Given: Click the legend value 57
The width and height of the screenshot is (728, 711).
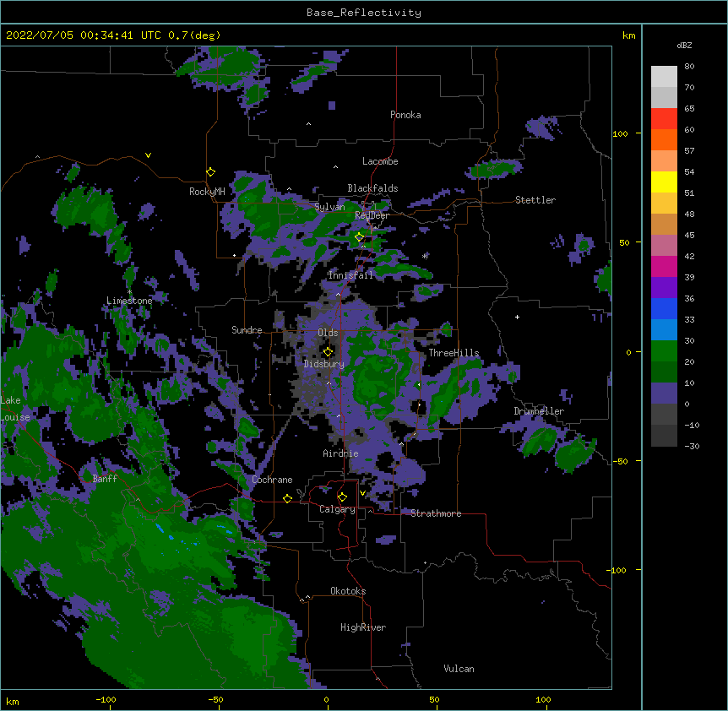Looking at the screenshot, I should 689,150.
